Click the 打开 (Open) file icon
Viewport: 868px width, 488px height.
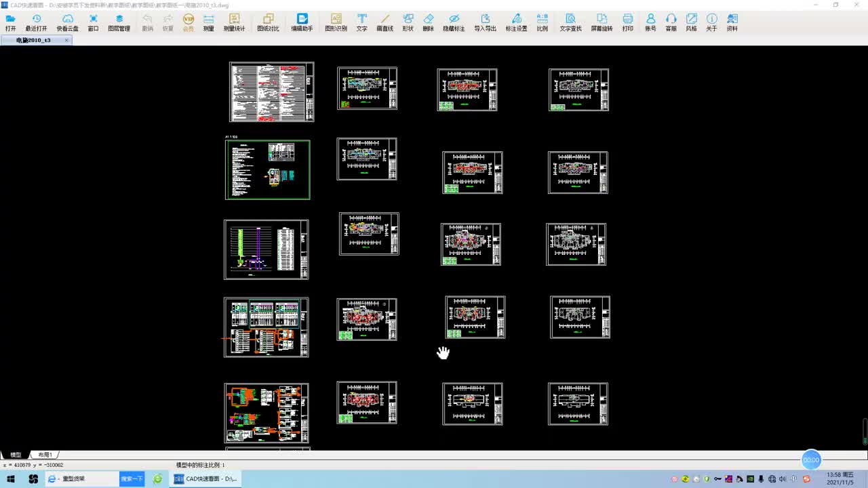(x=10, y=22)
